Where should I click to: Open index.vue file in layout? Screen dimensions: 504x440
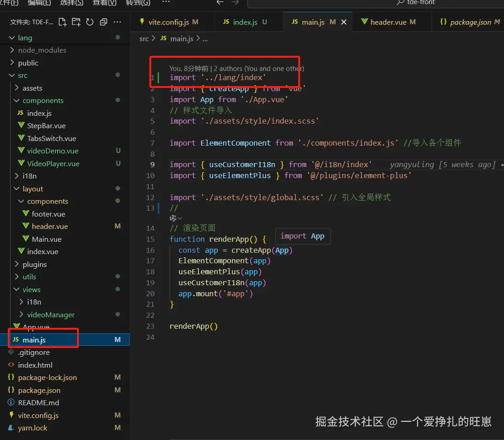(x=65, y=252)
